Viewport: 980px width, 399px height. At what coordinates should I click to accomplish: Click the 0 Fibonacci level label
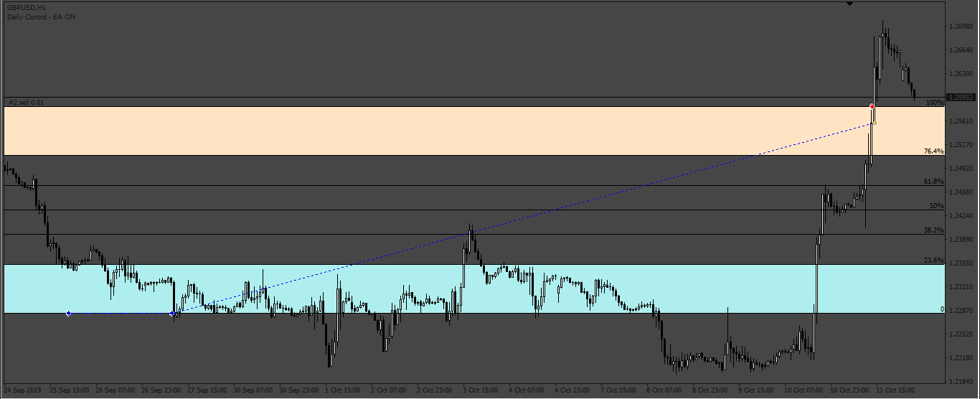(x=942, y=309)
